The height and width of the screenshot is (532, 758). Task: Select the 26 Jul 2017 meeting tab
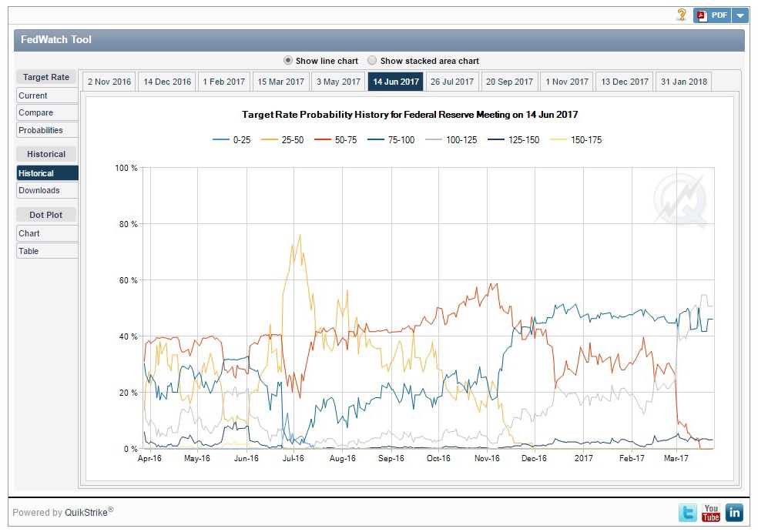pyautogui.click(x=452, y=82)
